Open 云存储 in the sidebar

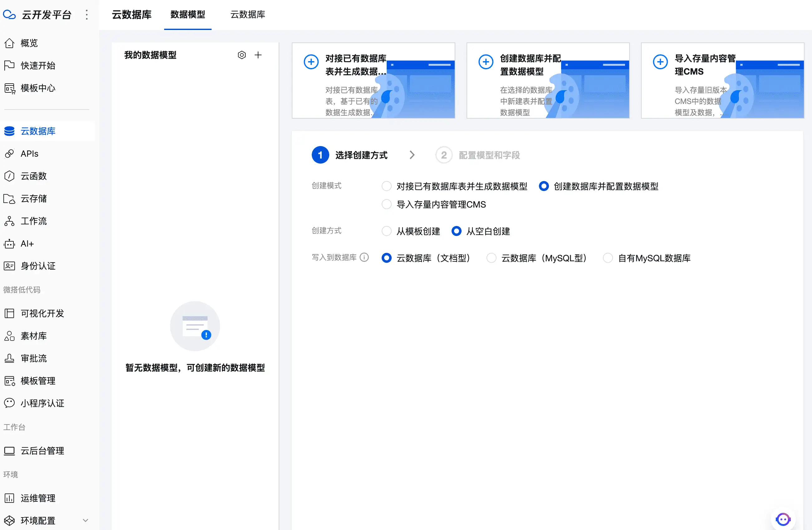(x=33, y=199)
